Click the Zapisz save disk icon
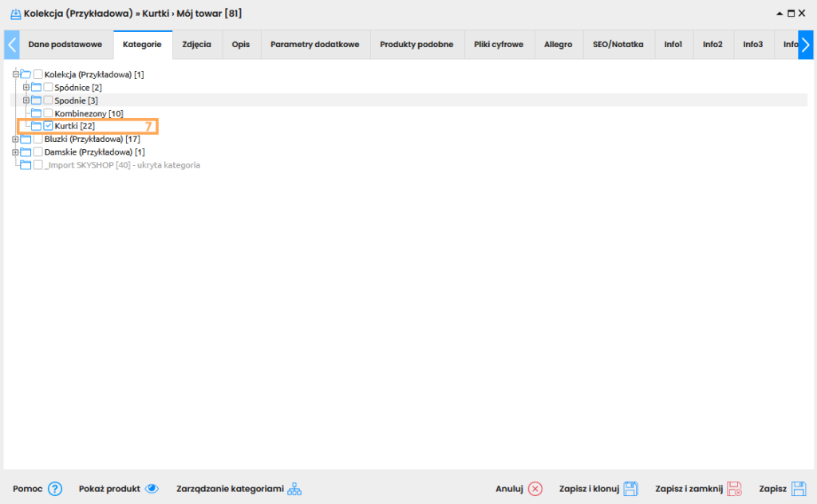The width and height of the screenshot is (817, 504). [799, 489]
